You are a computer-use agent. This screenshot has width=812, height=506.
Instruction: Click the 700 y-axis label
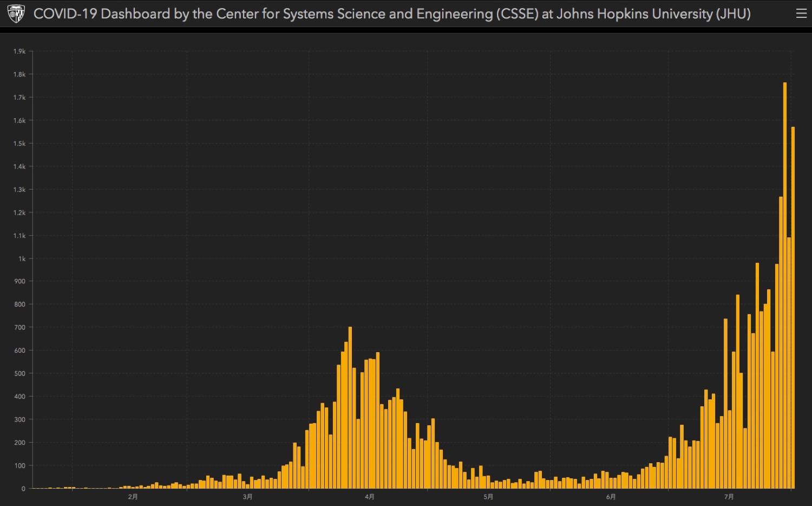(x=20, y=327)
